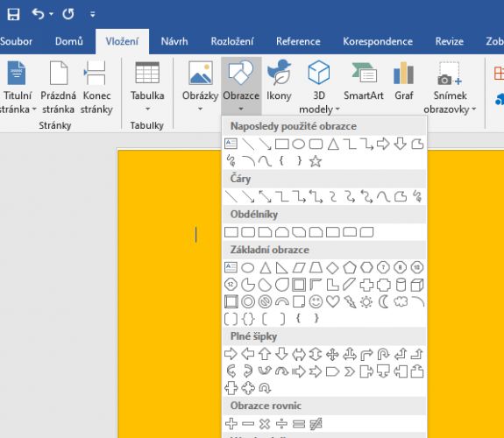The height and width of the screenshot is (438, 504).
Task: Choose the rounded rectangle under Obdélníky
Action: [x=248, y=232]
